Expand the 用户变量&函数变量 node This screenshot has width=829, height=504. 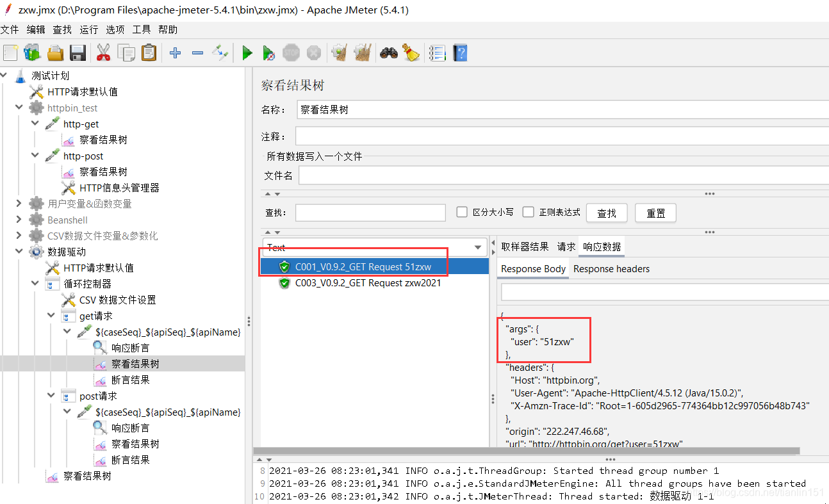[x=19, y=204]
